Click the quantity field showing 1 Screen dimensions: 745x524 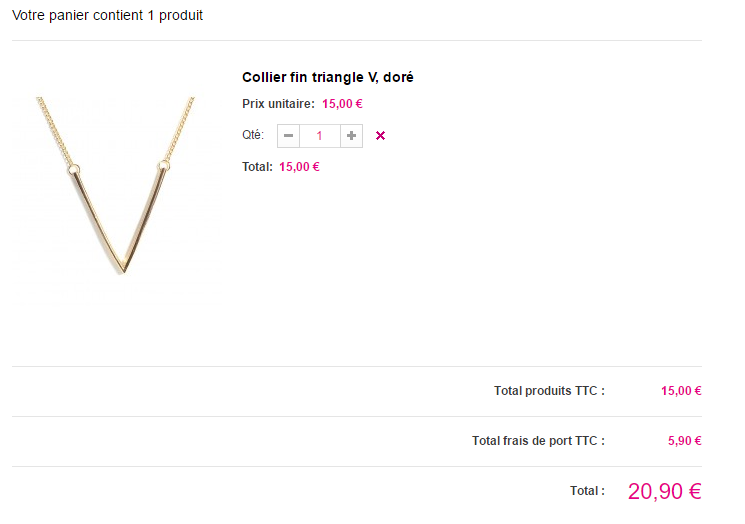320,135
